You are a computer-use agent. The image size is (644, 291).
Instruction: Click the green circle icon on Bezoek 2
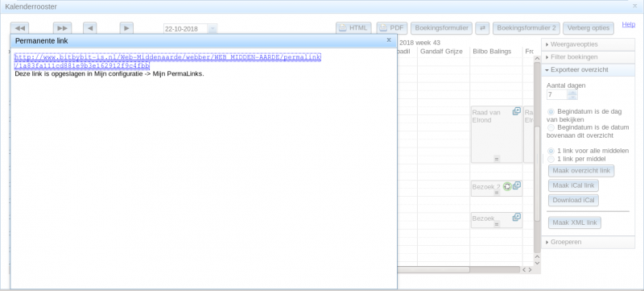pos(507,186)
